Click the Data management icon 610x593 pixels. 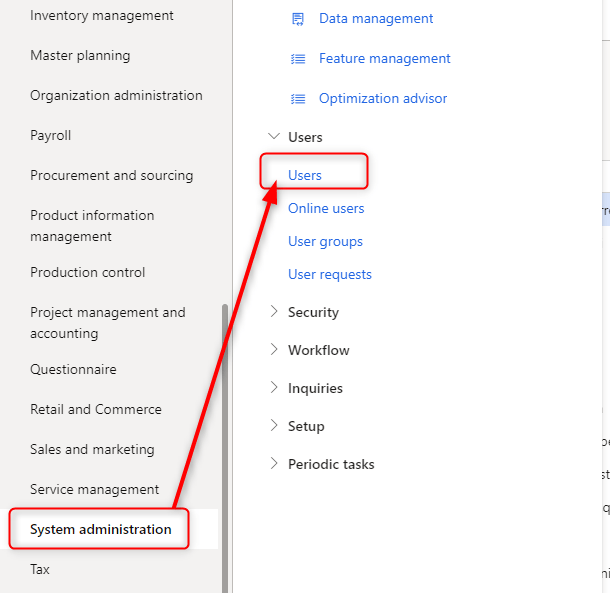point(297,19)
